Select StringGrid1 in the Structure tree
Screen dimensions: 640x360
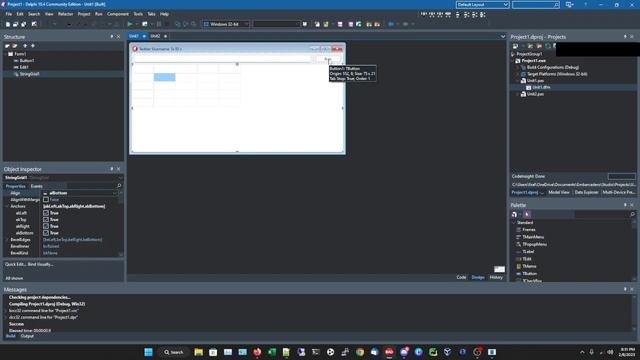click(30, 74)
